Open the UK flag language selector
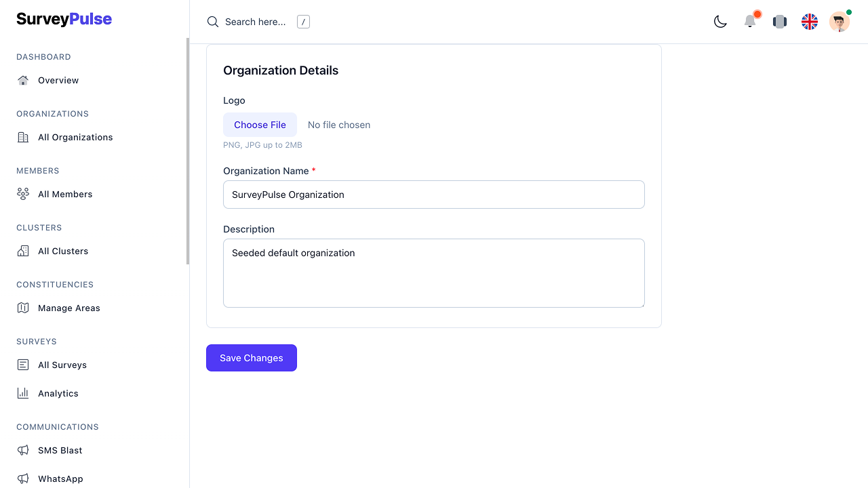 (x=810, y=22)
